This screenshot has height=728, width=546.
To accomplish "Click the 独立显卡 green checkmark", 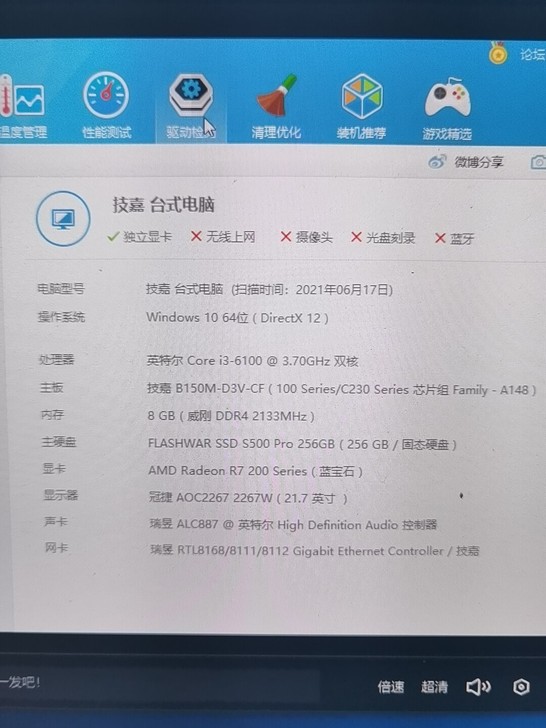I will pos(113,237).
